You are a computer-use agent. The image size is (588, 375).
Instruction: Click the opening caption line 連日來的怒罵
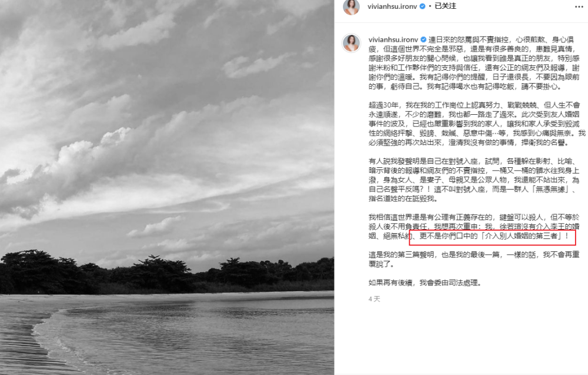469,39
